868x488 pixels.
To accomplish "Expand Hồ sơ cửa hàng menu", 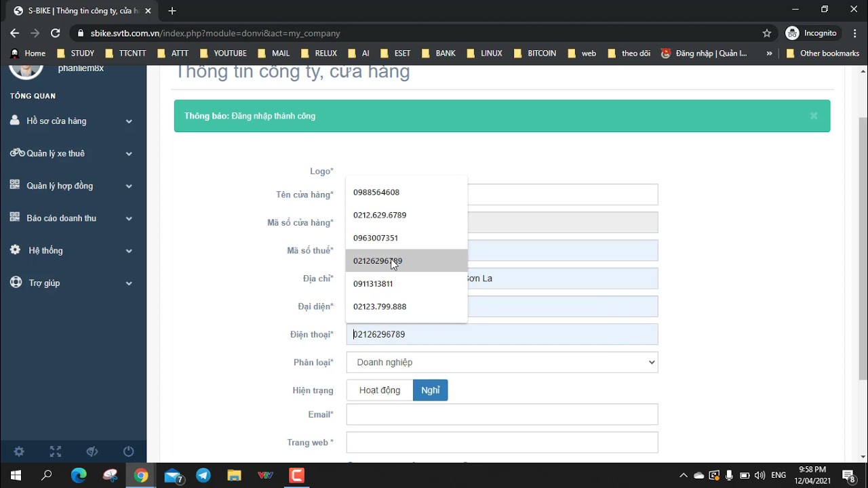I will 73,121.
